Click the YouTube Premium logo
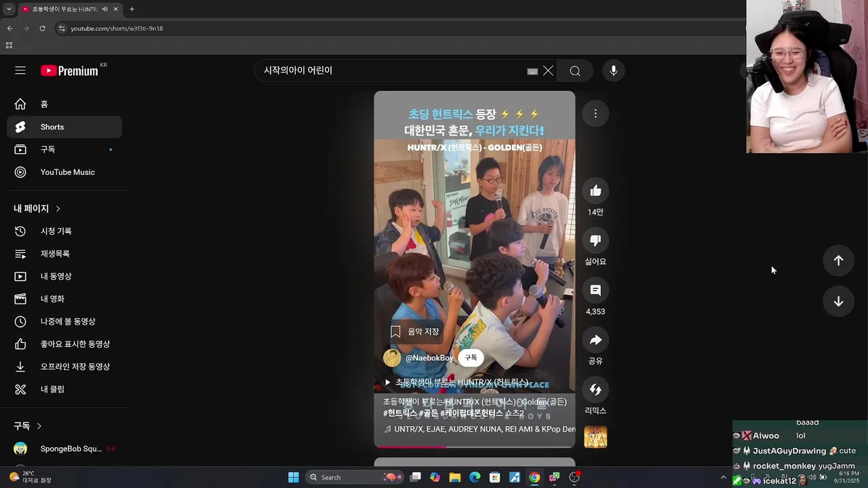The width and height of the screenshot is (868, 488). coord(69,70)
